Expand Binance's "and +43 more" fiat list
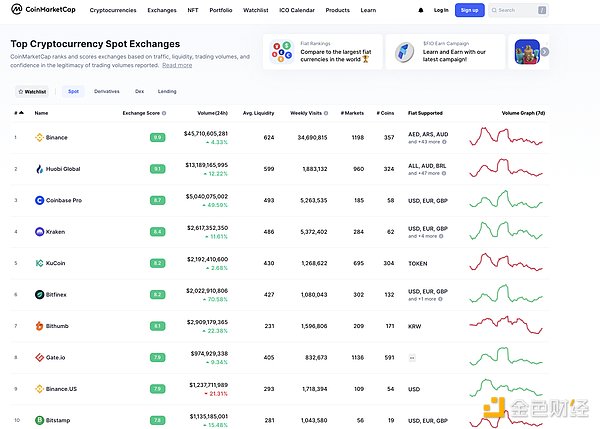This screenshot has height=429, width=600. coord(424,142)
